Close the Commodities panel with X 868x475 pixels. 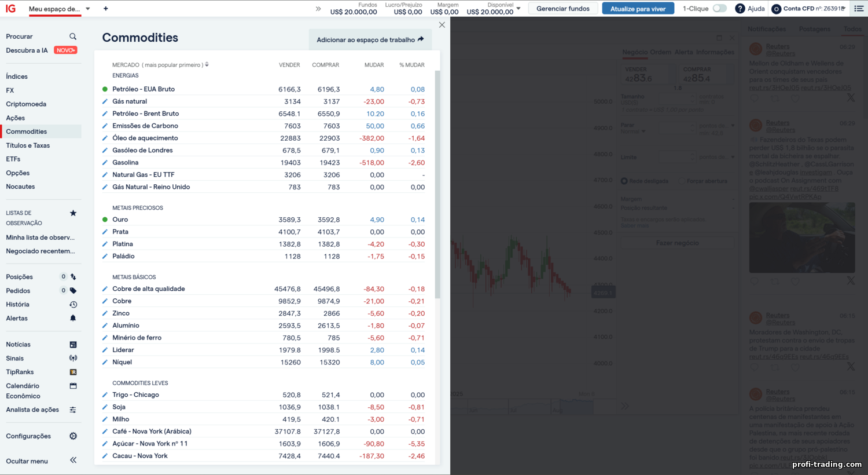click(x=442, y=25)
